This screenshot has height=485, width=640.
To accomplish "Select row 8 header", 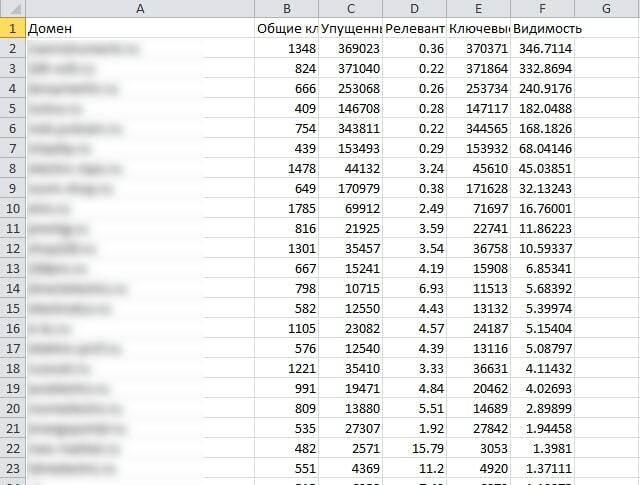I will click(x=12, y=168).
